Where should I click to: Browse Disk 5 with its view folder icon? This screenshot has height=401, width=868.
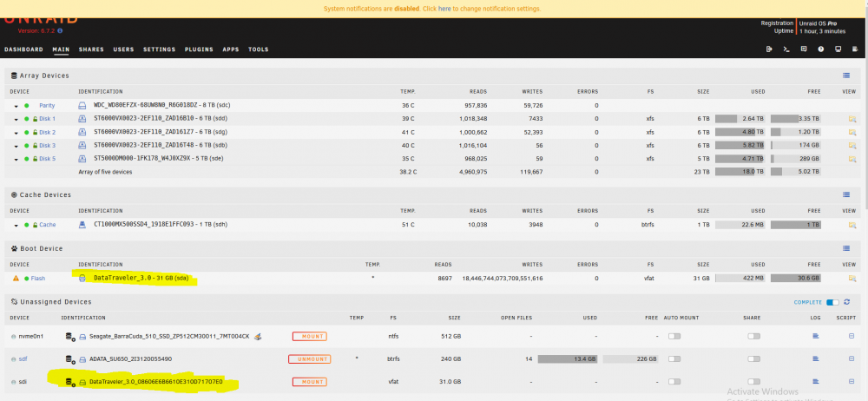852,159
